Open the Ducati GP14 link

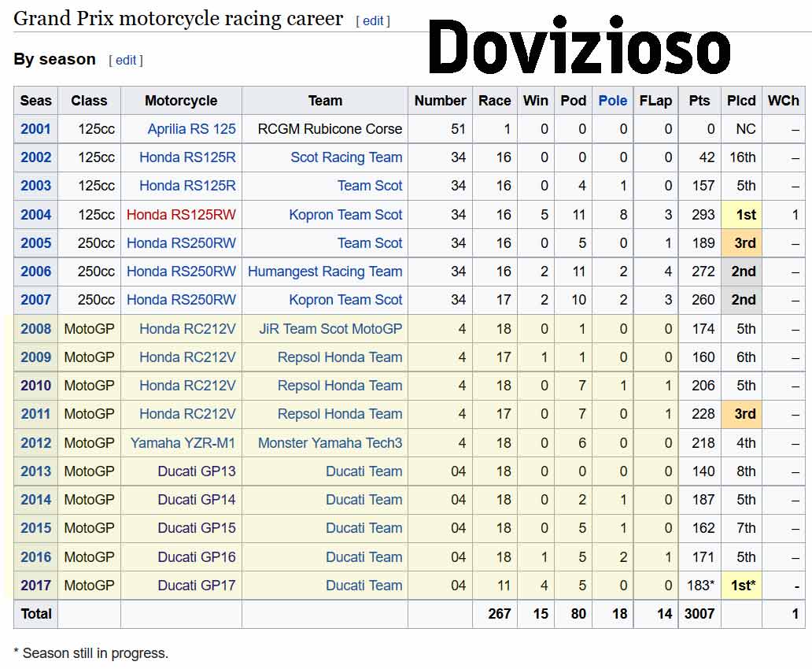pyautogui.click(x=197, y=500)
